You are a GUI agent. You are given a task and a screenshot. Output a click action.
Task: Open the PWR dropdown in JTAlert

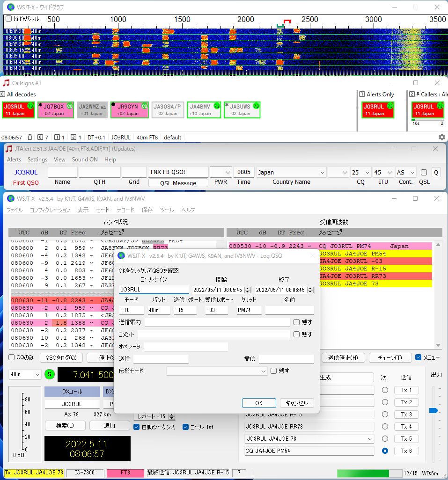(220, 172)
